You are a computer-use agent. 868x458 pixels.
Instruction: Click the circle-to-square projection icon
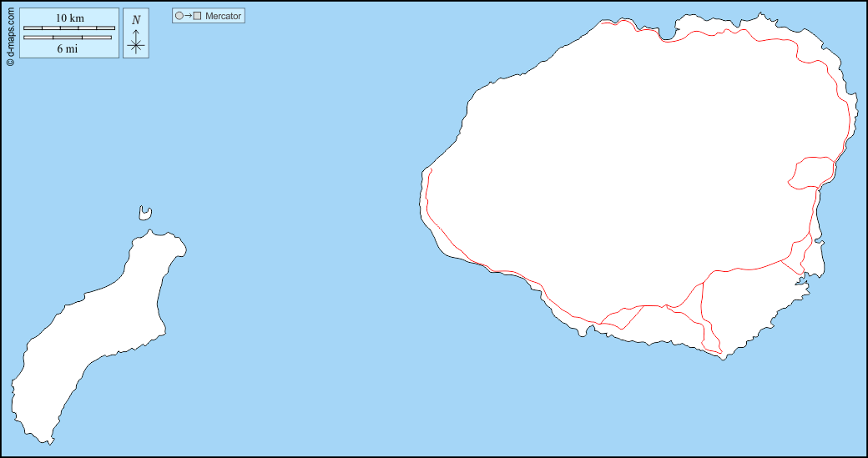188,16
